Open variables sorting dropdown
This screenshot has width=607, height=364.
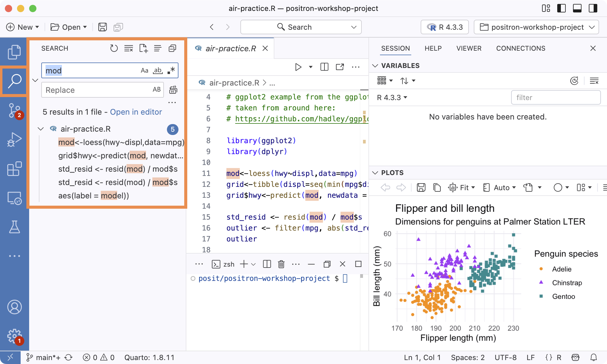(x=408, y=81)
